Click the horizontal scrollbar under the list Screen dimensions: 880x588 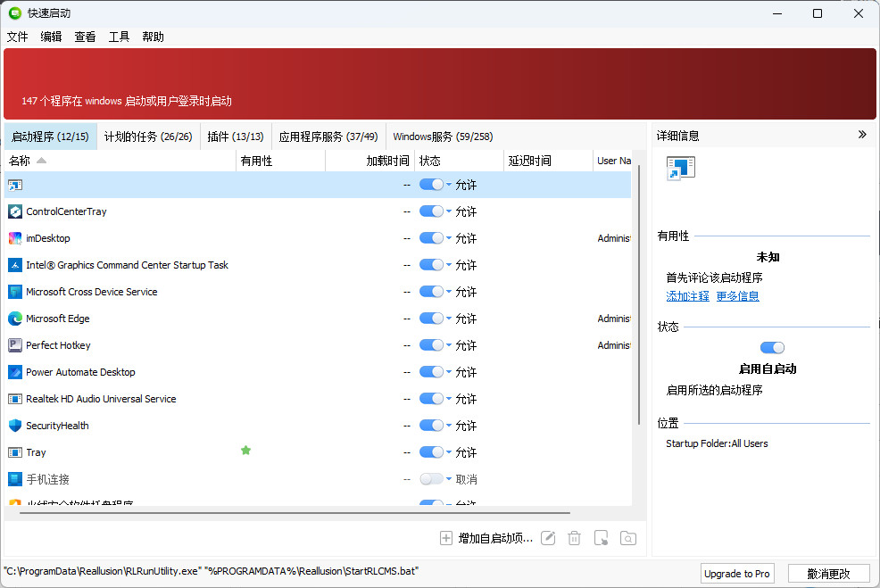[x=295, y=513]
